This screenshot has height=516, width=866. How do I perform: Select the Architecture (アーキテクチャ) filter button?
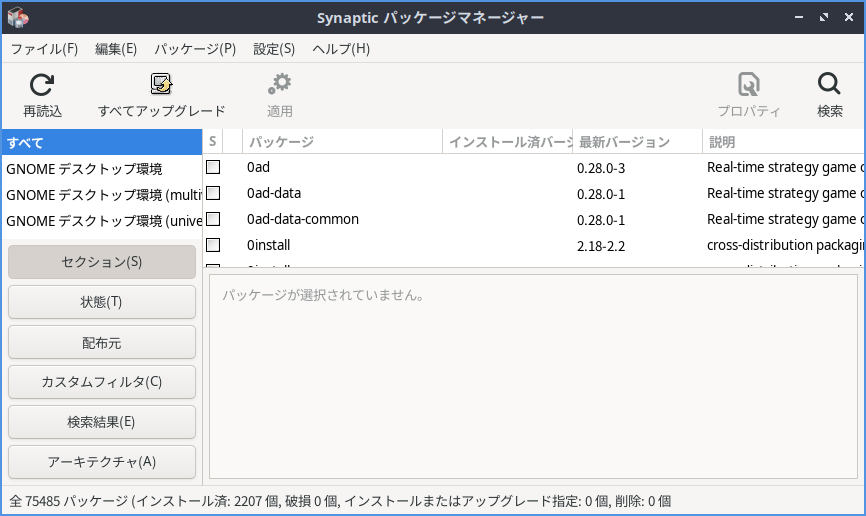pos(102,462)
